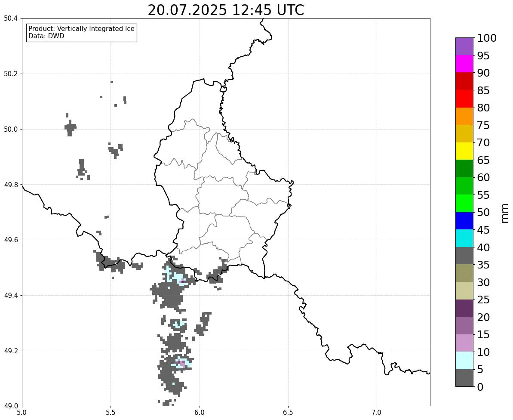Click the 49.0 latitude axis label
Screen dimensions: 513x420
[10, 406]
